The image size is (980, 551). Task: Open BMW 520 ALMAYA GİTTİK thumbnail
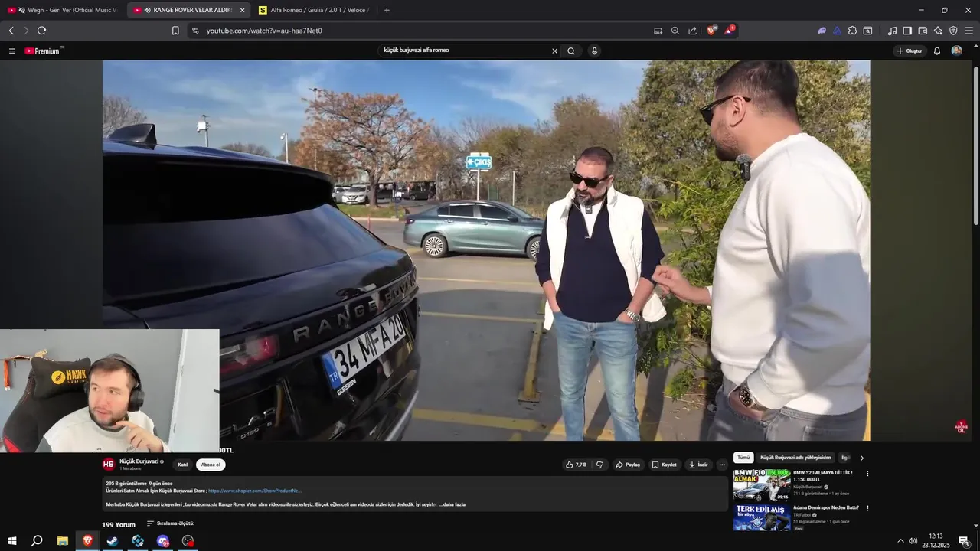tap(762, 485)
